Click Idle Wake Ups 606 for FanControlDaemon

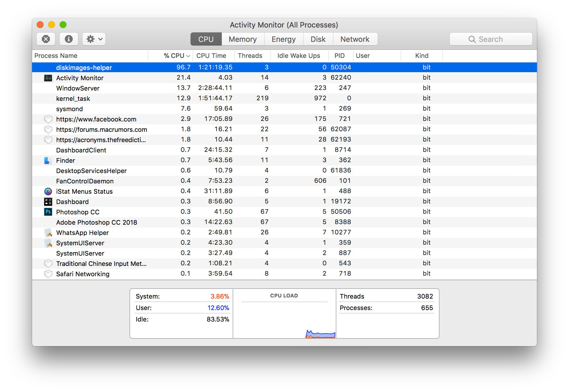(x=320, y=181)
